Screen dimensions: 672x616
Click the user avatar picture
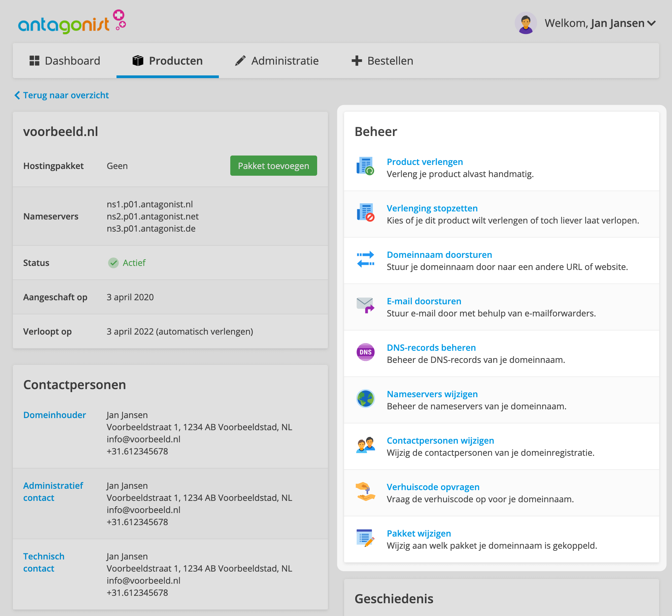point(526,23)
